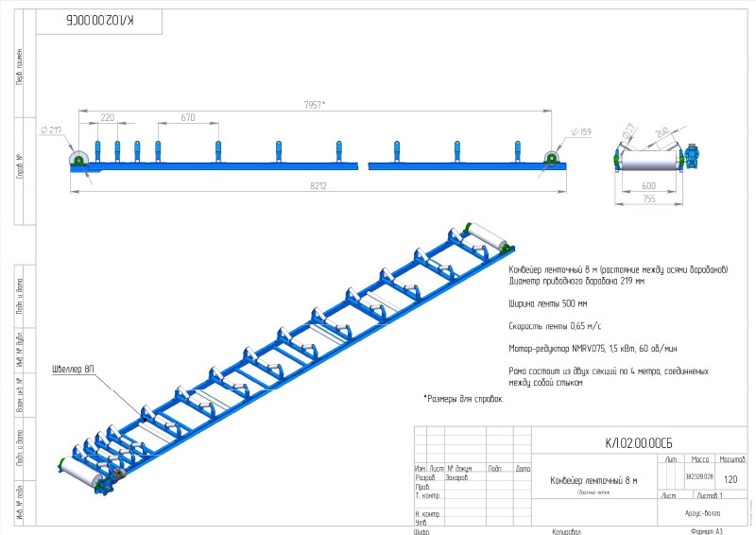Select the note 'Скорость ленты 0,65 м/с'
Screen dimensions: 756x535
(555, 326)
